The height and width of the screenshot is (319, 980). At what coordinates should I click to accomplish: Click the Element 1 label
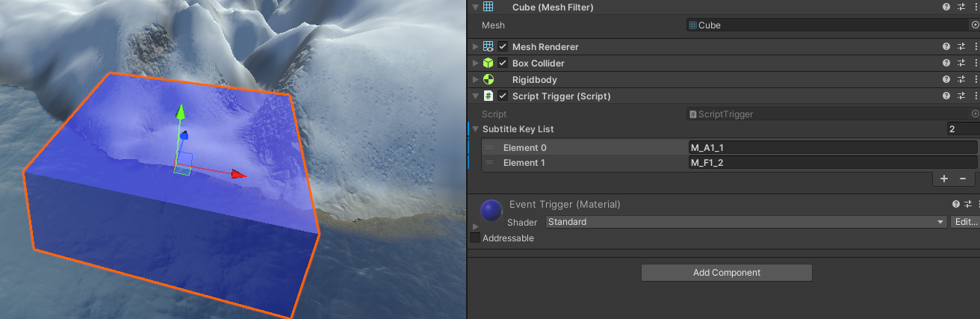(x=524, y=163)
